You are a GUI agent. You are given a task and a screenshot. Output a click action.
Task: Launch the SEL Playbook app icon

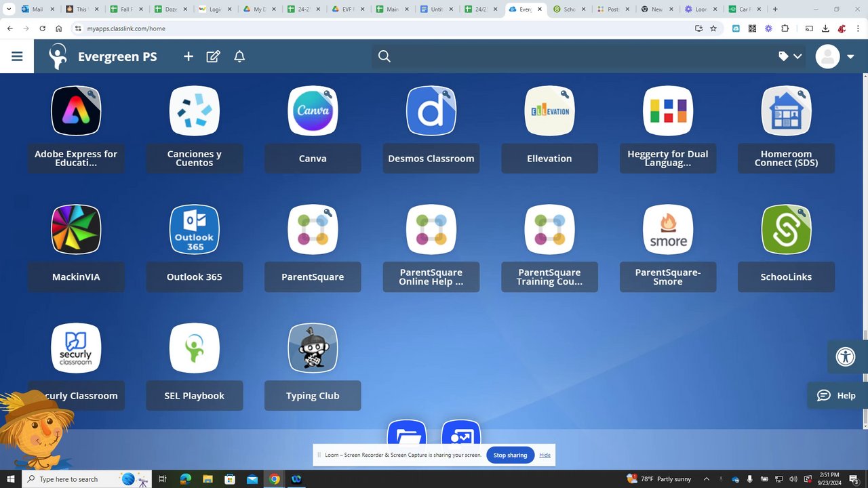coord(195,348)
